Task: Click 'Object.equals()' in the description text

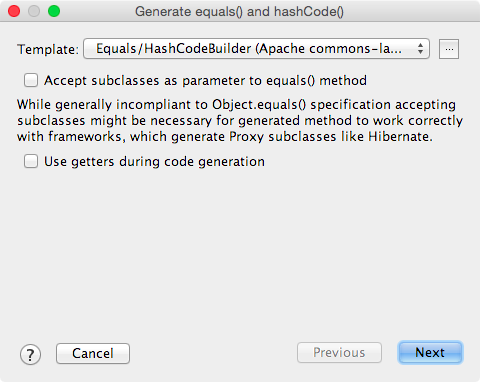Action: (259, 105)
